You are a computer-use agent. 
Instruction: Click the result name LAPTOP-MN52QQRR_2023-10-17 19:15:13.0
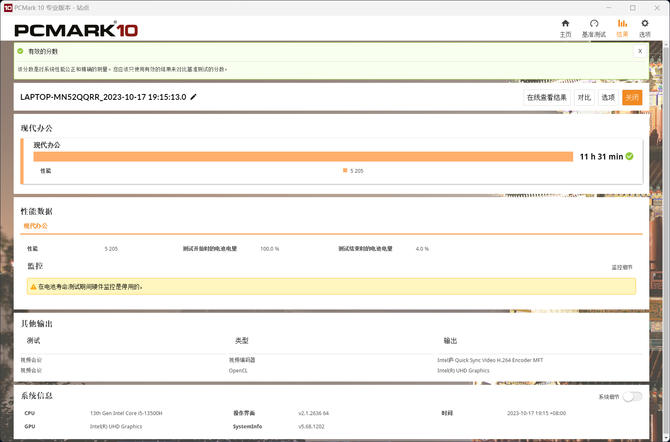103,97
